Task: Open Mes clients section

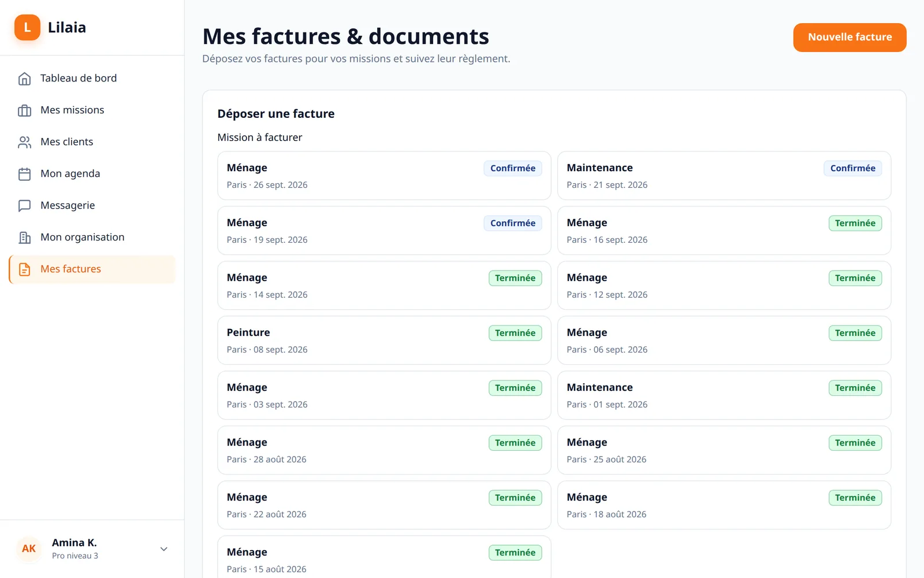Action: pos(92,142)
